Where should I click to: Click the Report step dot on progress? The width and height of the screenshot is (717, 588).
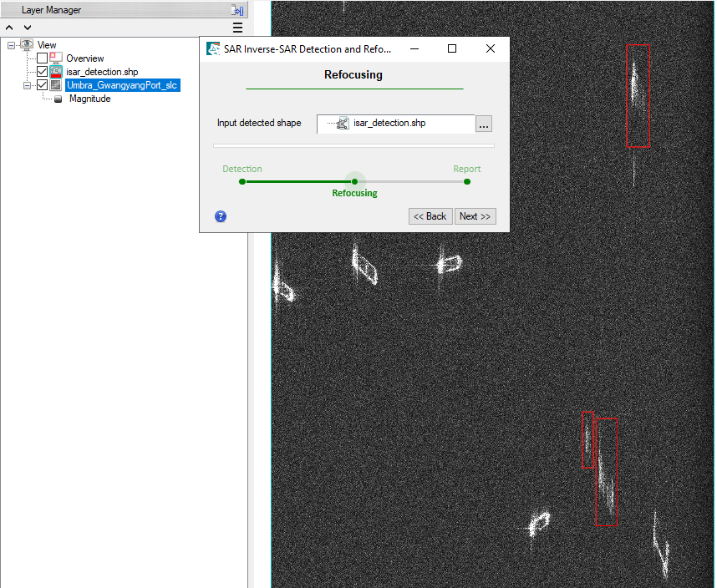467,181
